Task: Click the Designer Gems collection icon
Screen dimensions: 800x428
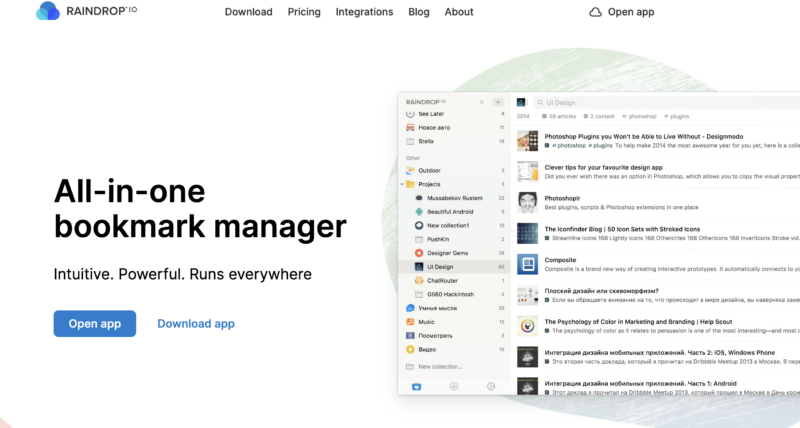Action: [x=418, y=253]
